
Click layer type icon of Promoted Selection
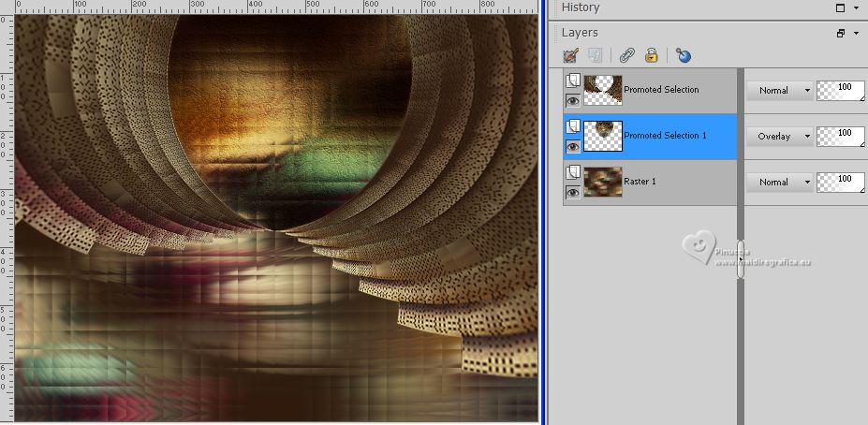pos(573,81)
